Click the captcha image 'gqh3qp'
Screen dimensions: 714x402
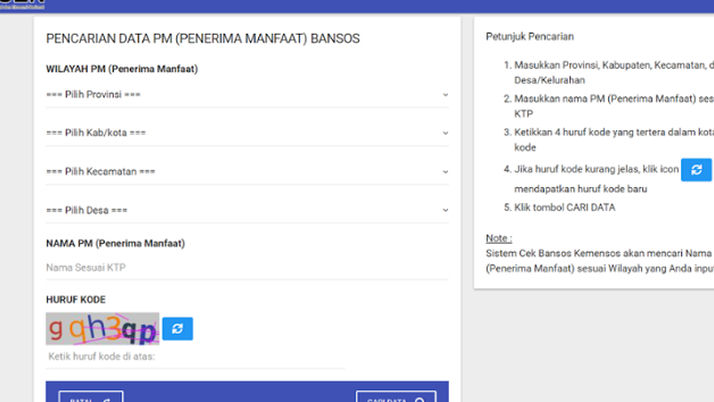point(102,329)
